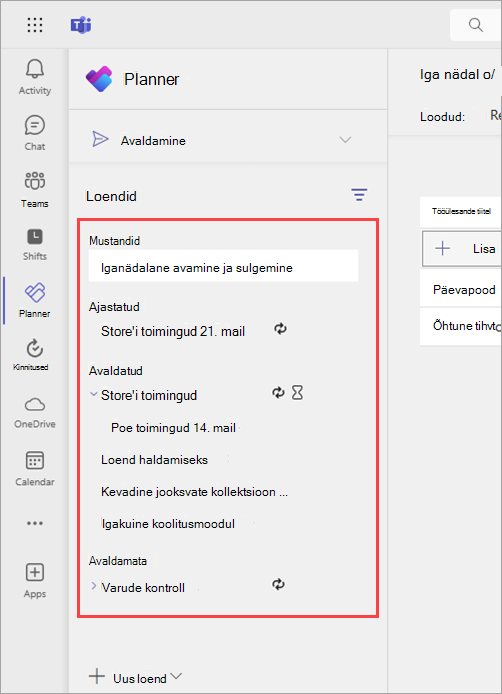This screenshot has width=502, height=694.
Task: Expand the Varude kontroll group
Action: [93, 586]
